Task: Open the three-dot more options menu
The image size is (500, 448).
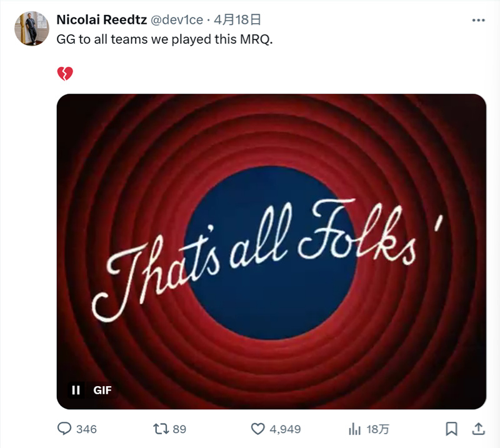Action: pos(478,21)
